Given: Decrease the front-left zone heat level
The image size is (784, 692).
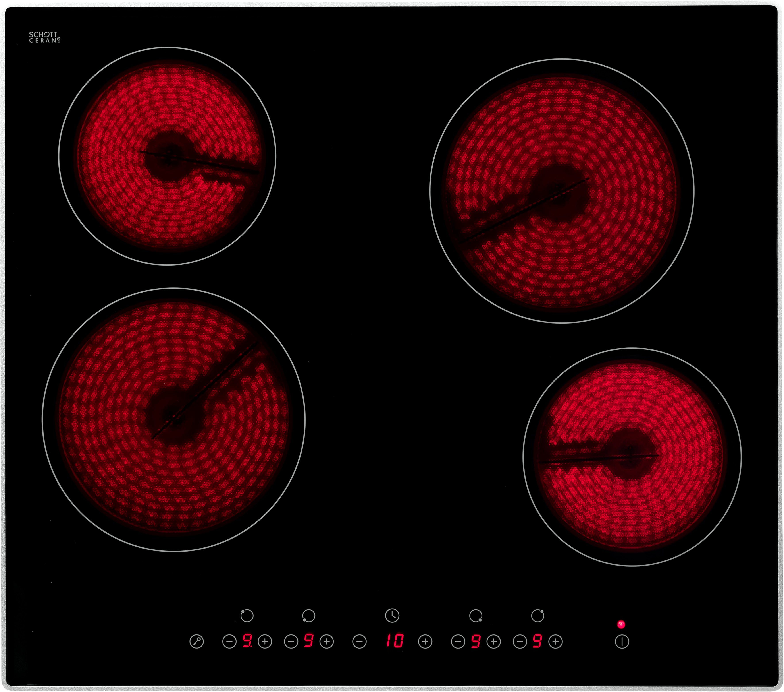Looking at the screenshot, I should click(x=291, y=641).
